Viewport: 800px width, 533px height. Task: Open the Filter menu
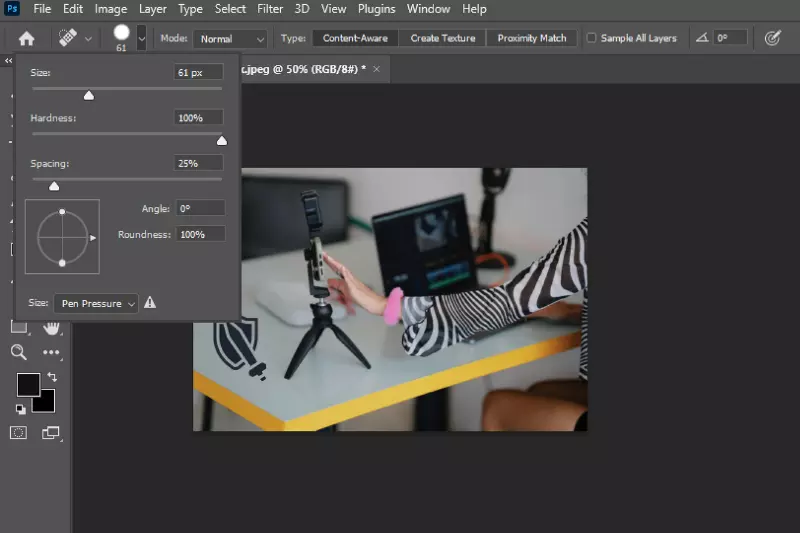(x=270, y=9)
